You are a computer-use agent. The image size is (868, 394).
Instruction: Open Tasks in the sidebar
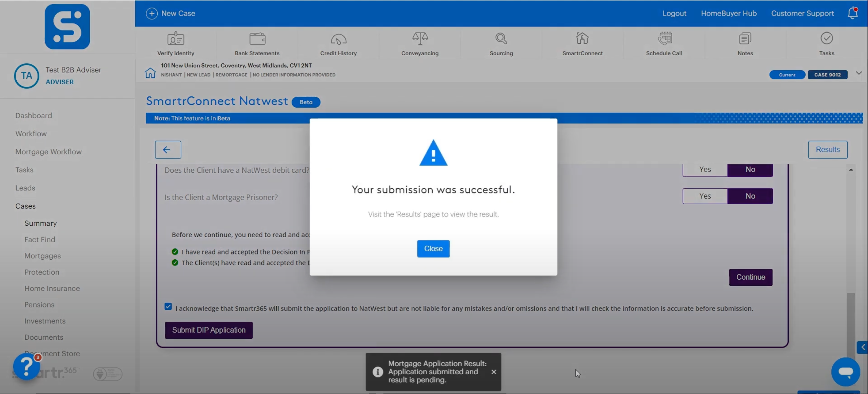(24, 170)
